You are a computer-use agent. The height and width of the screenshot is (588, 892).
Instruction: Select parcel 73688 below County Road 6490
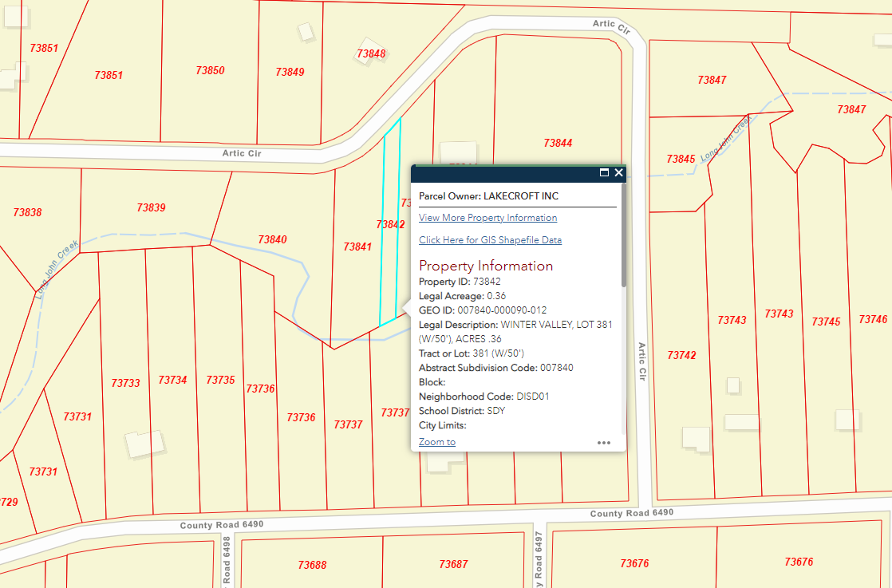click(x=312, y=565)
